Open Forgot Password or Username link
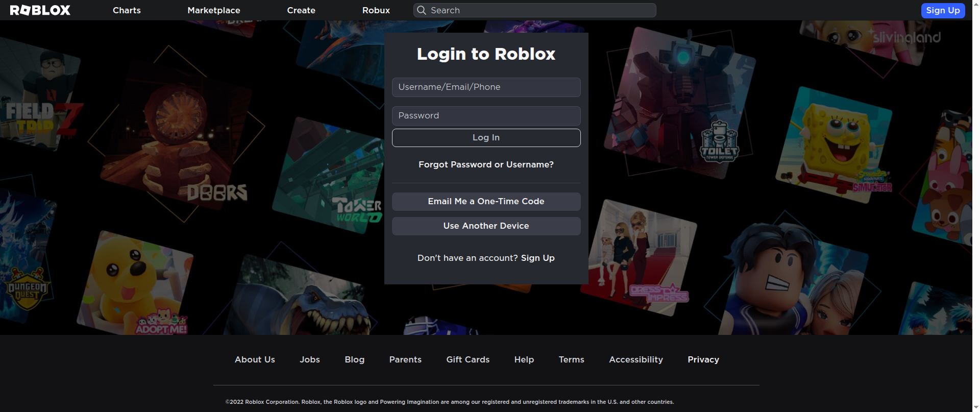980x412 pixels. [486, 164]
